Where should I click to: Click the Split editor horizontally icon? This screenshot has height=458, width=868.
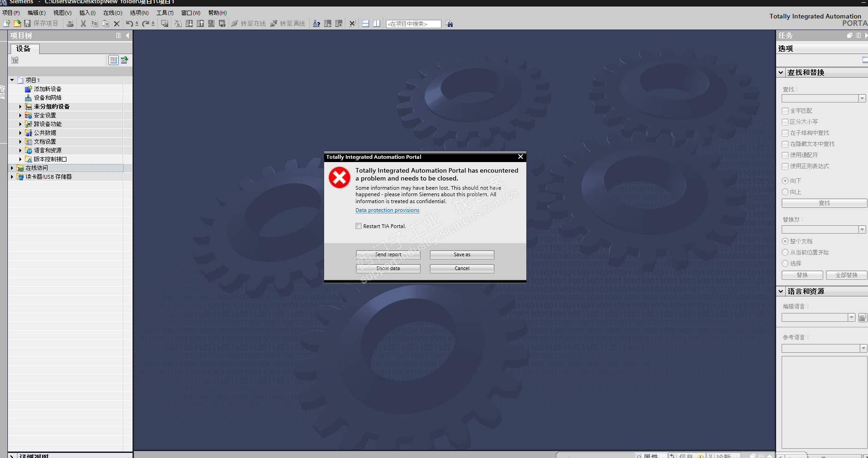365,24
